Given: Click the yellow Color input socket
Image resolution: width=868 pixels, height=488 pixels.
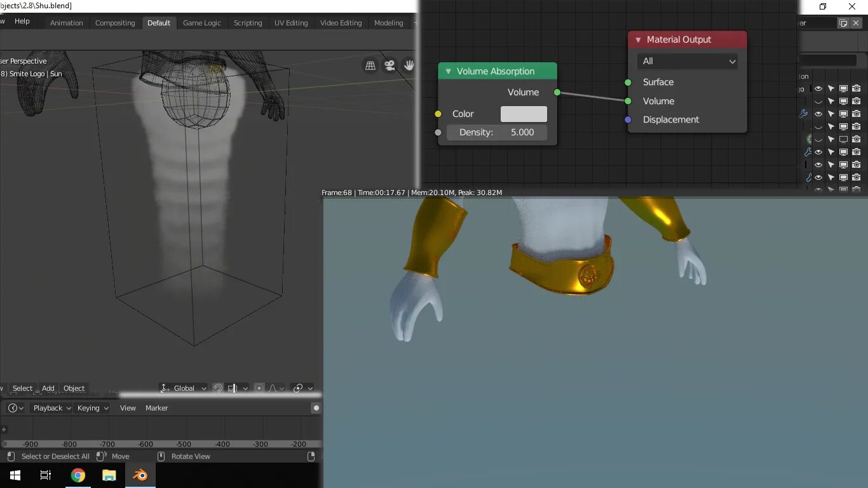Looking at the screenshot, I should [438, 114].
